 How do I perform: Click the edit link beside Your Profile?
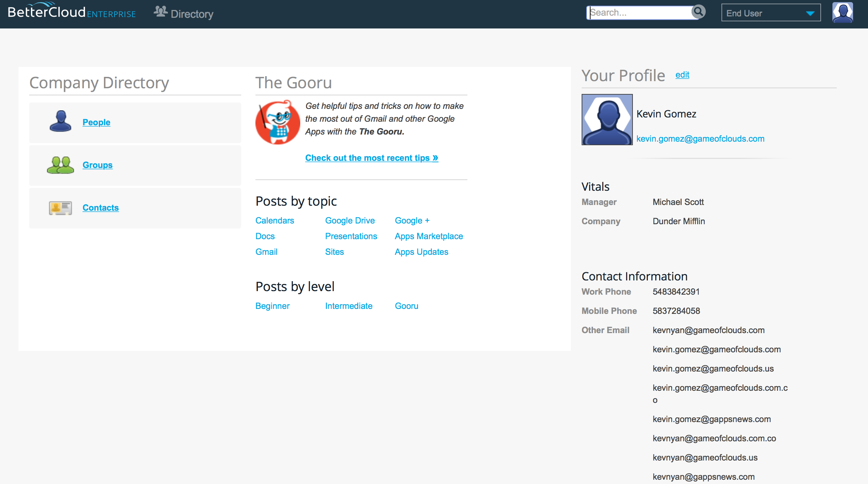[x=682, y=74]
